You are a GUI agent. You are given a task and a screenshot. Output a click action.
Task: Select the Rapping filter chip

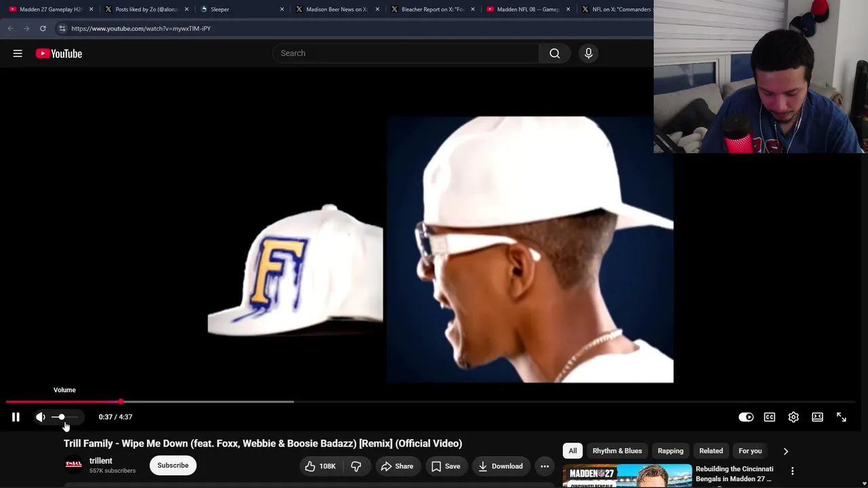671,451
